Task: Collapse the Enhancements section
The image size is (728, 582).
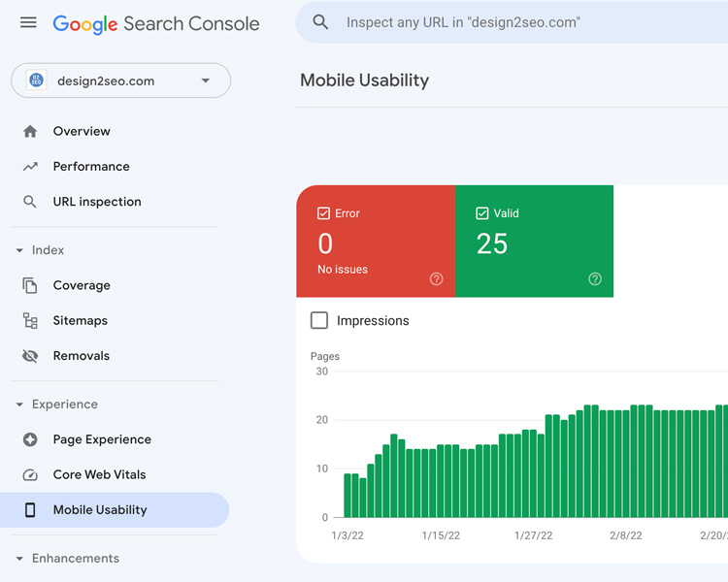Action: click(19, 559)
